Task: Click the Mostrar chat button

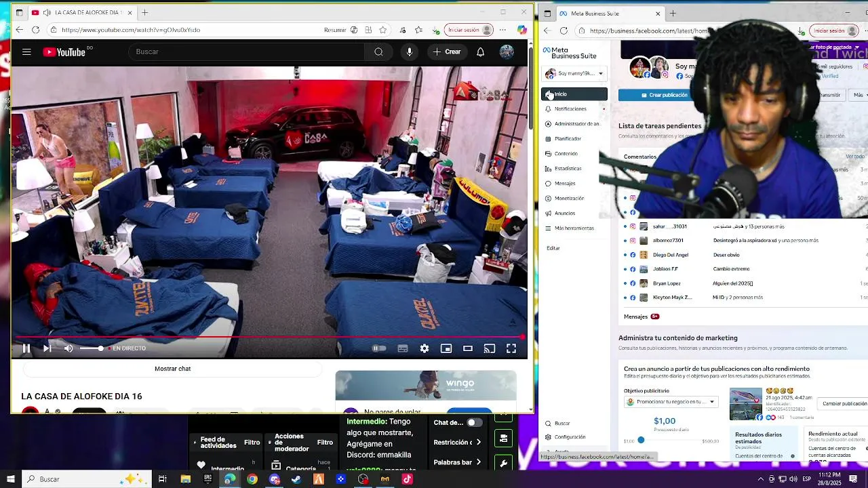Action: 172,369
